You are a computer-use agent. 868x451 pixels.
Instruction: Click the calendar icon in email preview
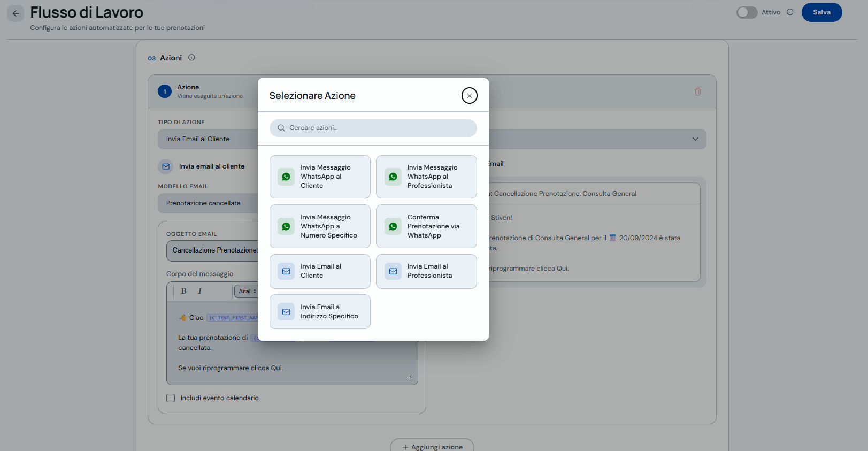point(613,238)
